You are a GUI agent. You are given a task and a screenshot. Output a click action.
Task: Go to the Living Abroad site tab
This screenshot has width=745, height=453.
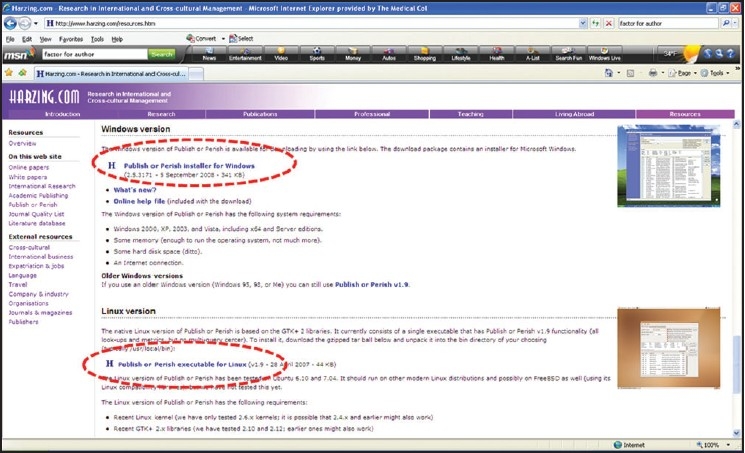click(x=574, y=114)
